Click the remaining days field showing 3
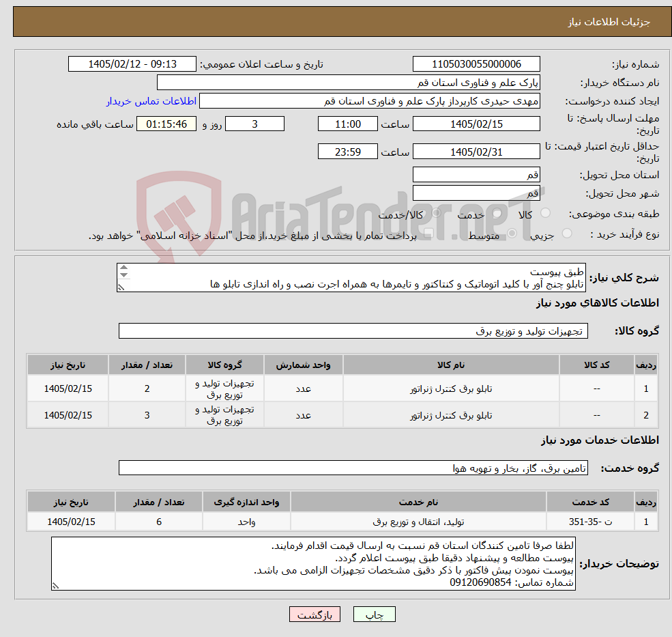Image resolution: width=672 pixels, height=637 pixels. coord(254,124)
